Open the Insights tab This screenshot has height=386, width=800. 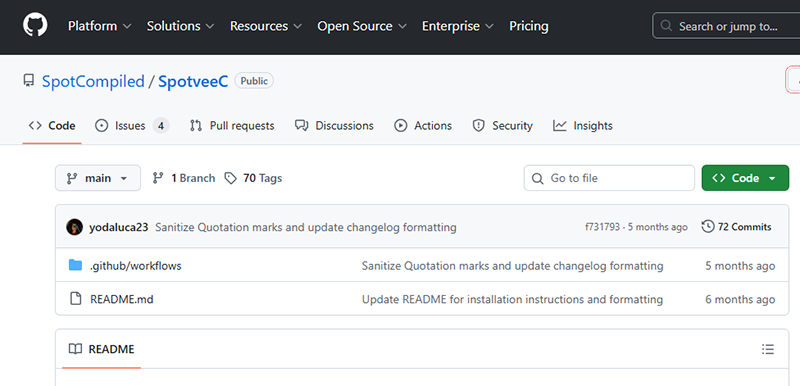tap(583, 126)
